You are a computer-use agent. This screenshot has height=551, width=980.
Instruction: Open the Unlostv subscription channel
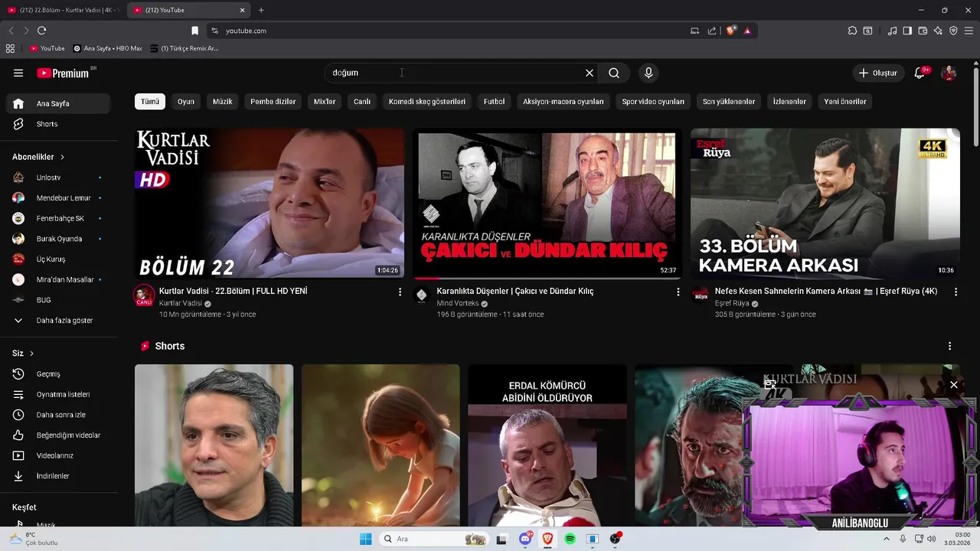pyautogui.click(x=58, y=178)
